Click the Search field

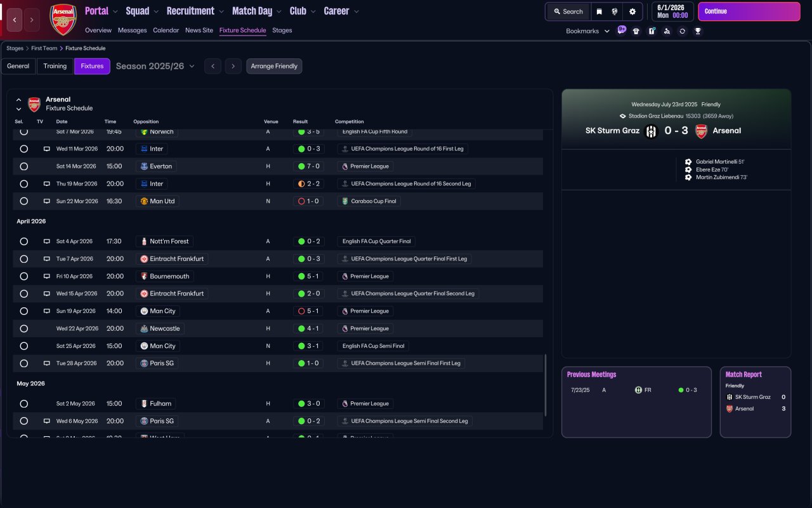[x=567, y=11]
